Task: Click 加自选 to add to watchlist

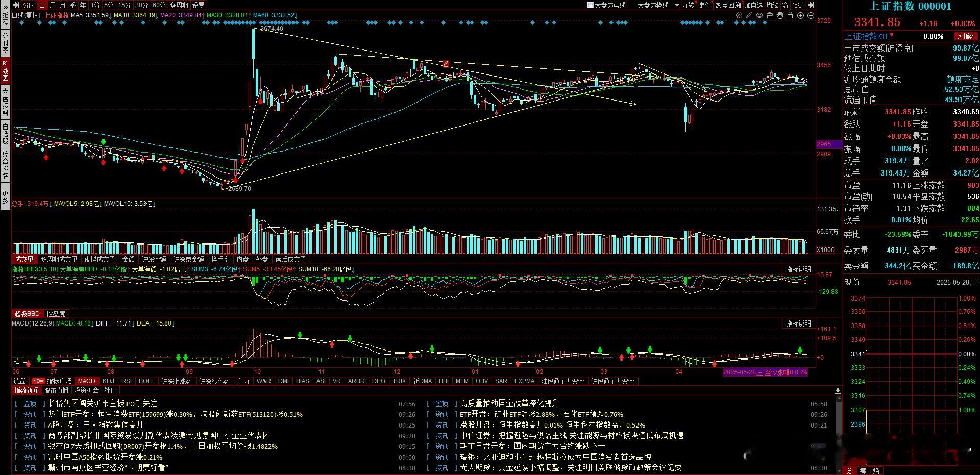Action: tap(753, 5)
